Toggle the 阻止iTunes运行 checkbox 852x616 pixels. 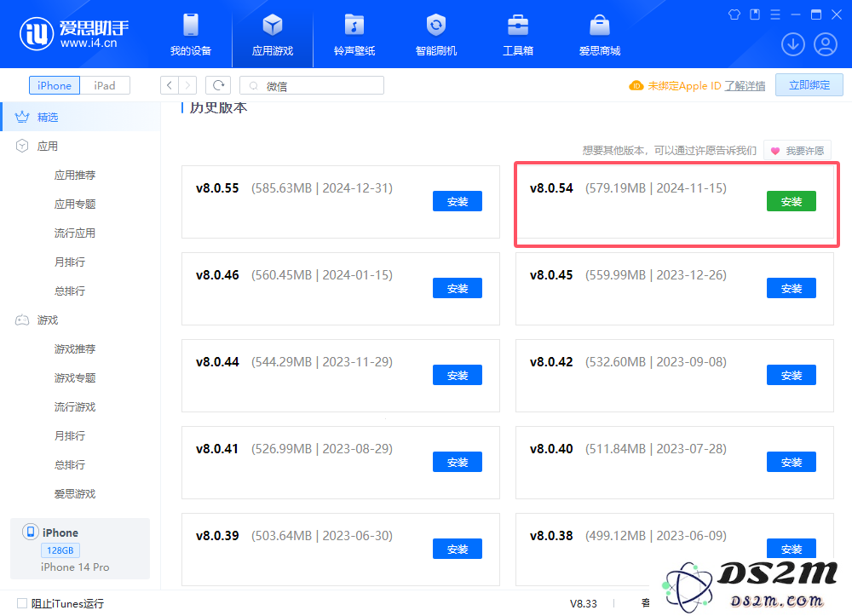[22, 603]
